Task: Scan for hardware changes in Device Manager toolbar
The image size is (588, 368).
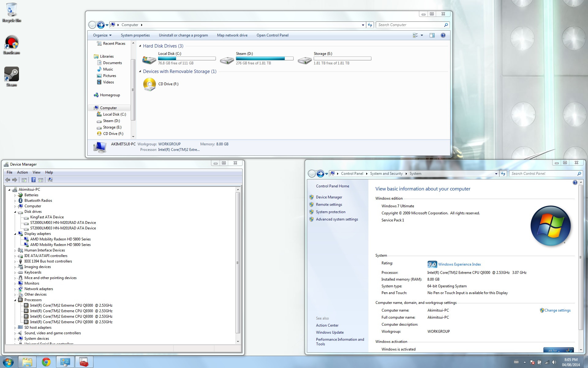Action: 50,180
